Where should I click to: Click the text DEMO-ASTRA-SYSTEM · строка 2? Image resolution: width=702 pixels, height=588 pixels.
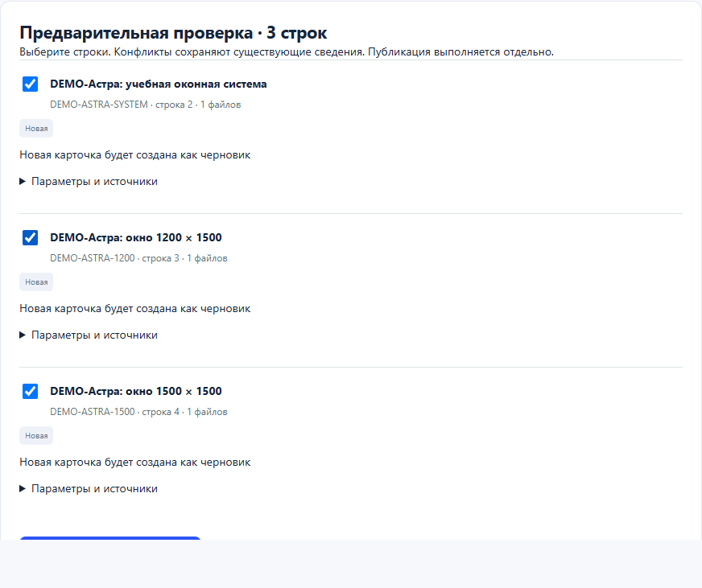pos(121,105)
